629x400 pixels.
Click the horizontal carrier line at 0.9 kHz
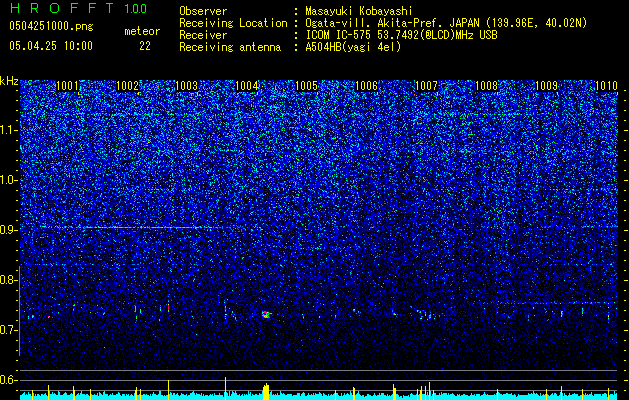coord(128,227)
